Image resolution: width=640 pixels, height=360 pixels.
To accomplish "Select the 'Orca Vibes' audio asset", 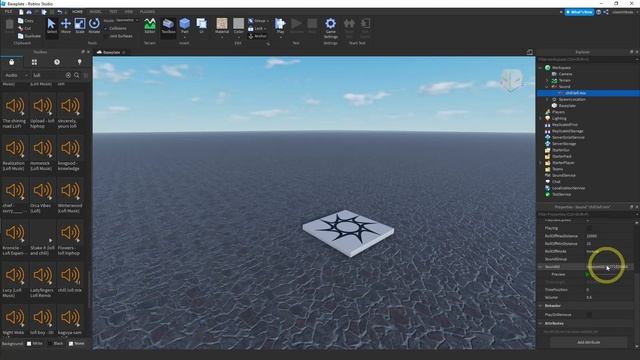I will (41, 196).
